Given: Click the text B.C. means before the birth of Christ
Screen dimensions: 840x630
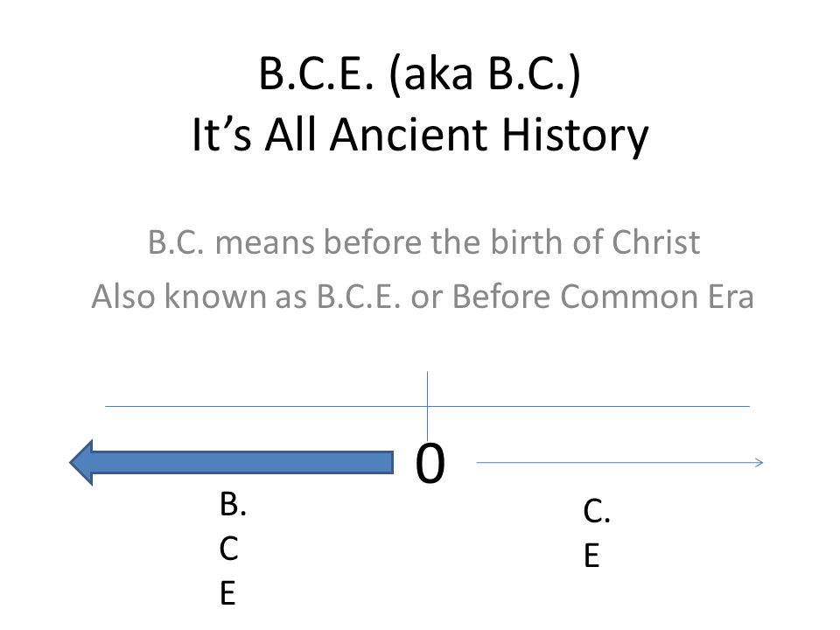Looking at the screenshot, I should 423,242.
